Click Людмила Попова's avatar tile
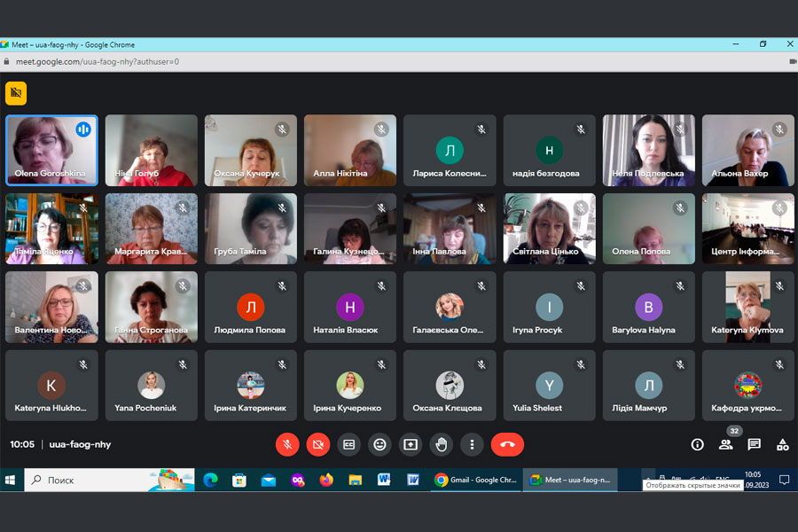 tap(250, 307)
